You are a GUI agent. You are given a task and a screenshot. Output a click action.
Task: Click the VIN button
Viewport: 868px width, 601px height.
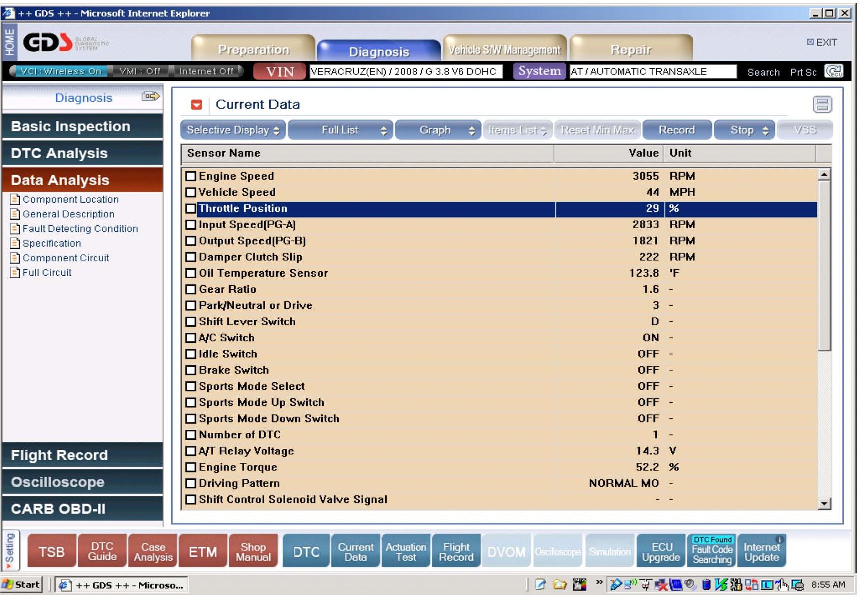point(280,72)
